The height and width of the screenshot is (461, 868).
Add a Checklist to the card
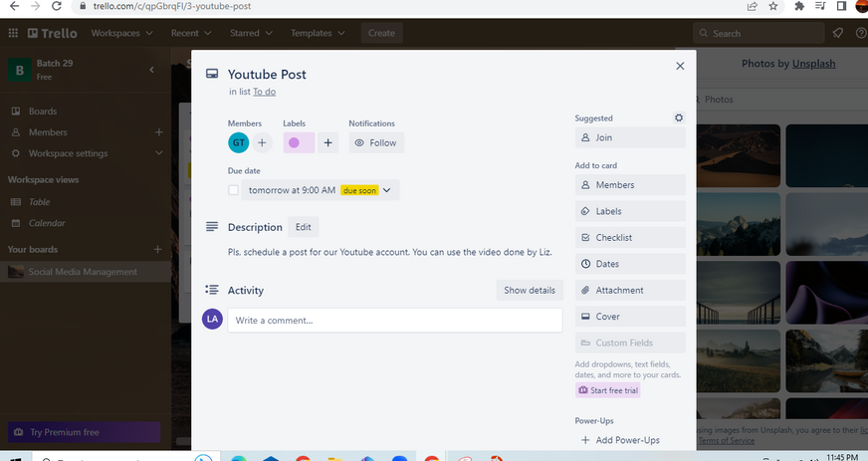point(630,237)
